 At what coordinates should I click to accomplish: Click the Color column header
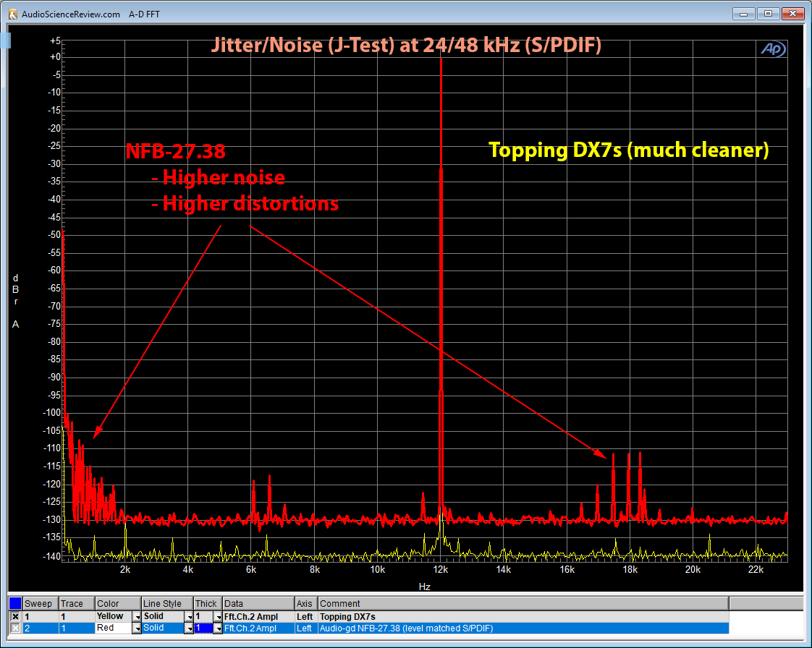pos(118,603)
